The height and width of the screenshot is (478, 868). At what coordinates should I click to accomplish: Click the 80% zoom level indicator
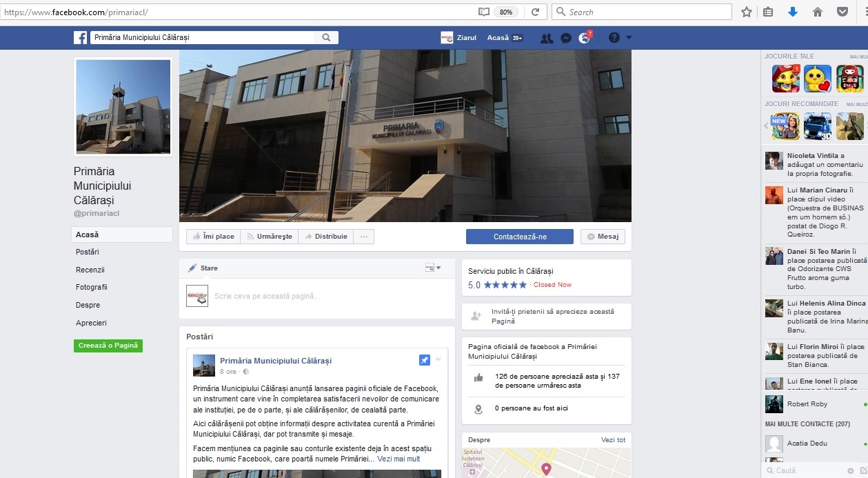pos(506,12)
